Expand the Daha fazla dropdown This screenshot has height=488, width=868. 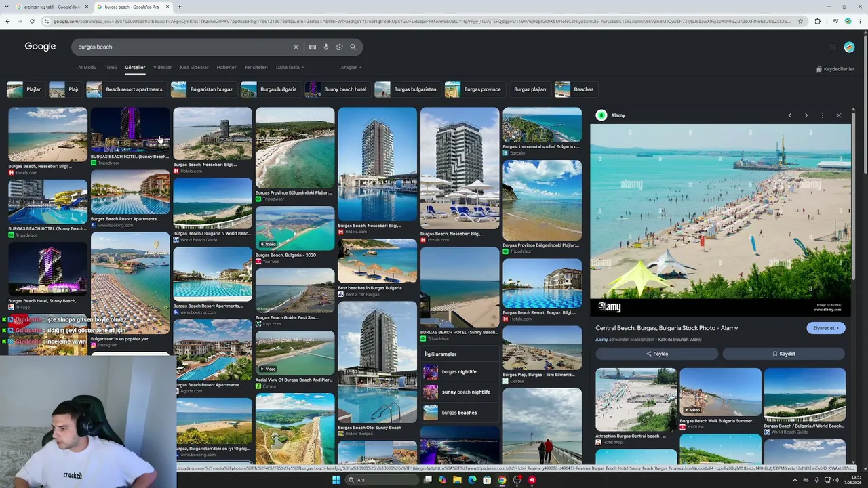click(290, 68)
